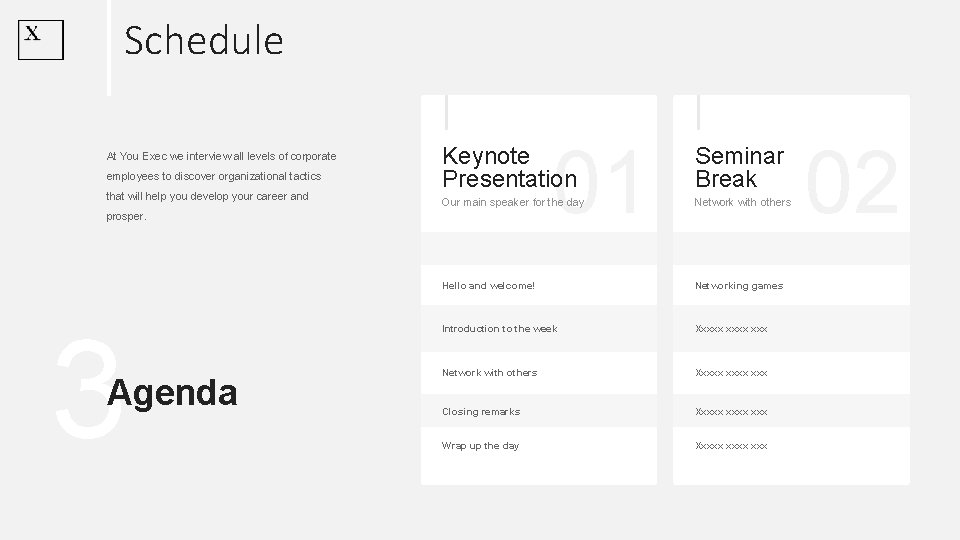
Task: Click the X logo icon
Action: pos(41,40)
